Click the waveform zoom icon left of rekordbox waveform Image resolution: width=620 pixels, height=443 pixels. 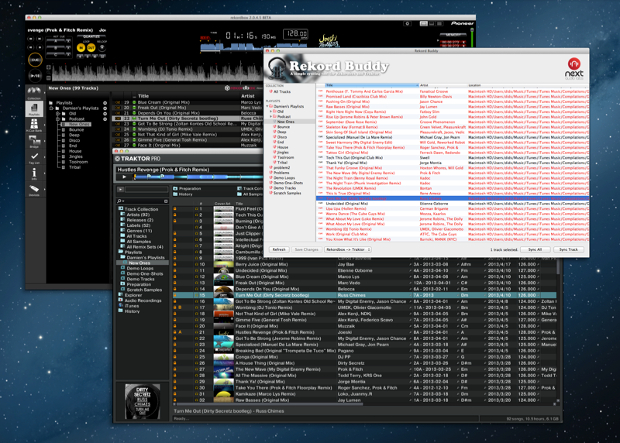pos(49,67)
